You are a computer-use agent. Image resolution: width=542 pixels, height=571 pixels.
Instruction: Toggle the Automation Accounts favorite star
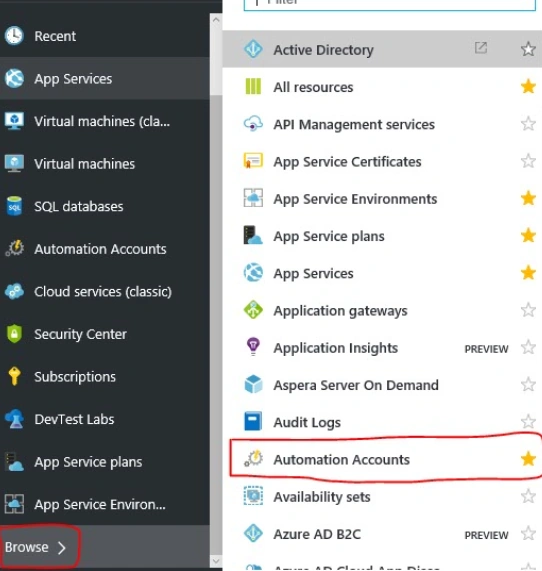point(528,459)
